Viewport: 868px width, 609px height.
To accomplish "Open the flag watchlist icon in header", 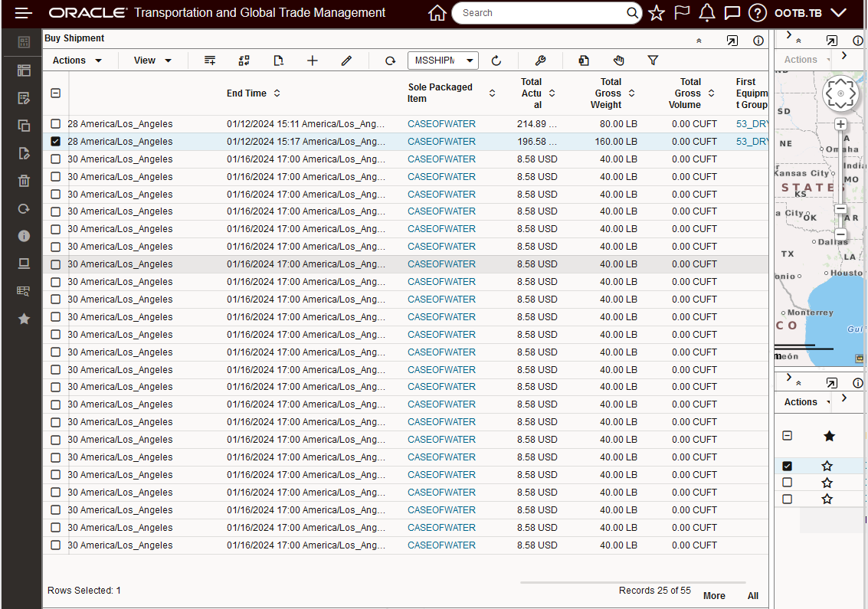I will (682, 13).
